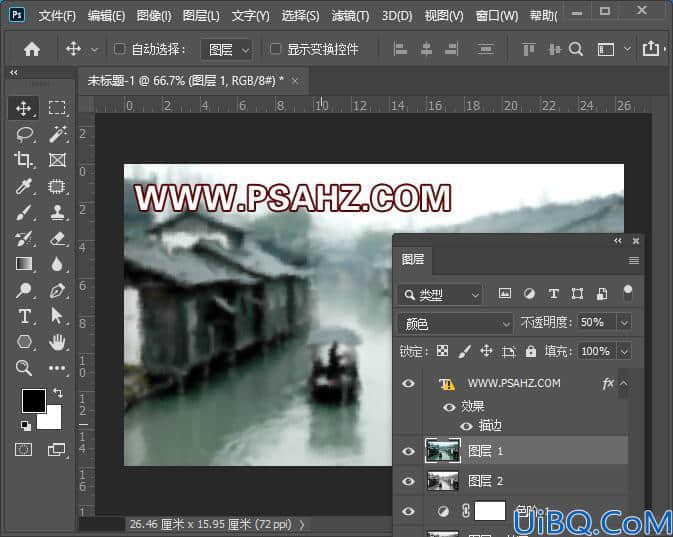Select the Spot Healing / Patch tool

[57, 186]
